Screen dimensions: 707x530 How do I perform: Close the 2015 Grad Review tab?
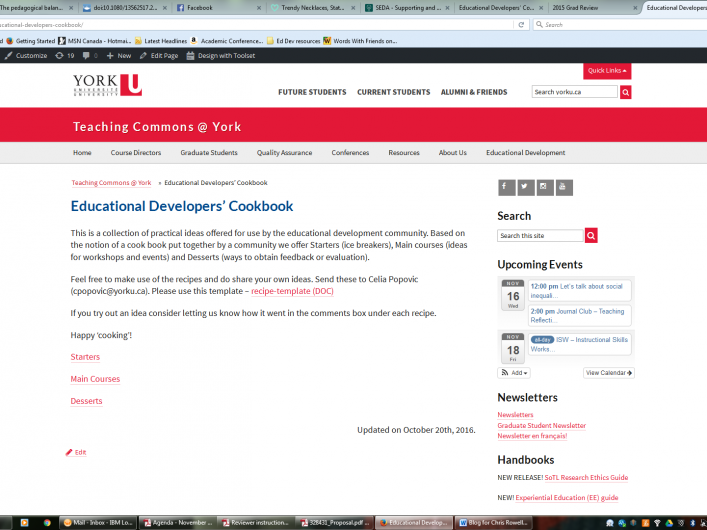635,8
